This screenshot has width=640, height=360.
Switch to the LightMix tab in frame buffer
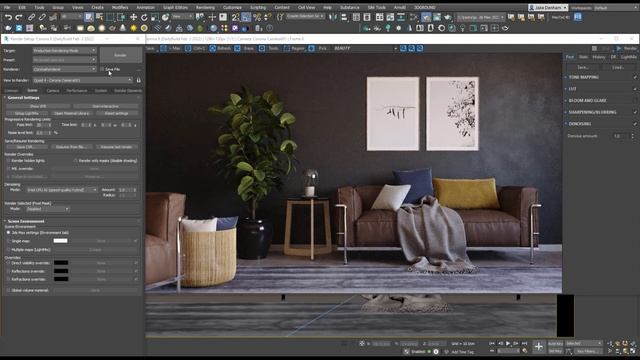pyautogui.click(x=629, y=57)
